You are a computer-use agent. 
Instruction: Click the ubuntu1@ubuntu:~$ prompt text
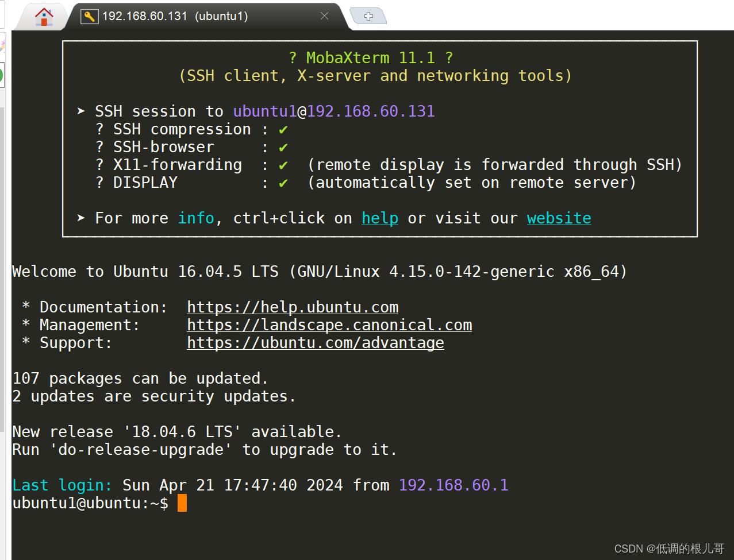tap(90, 503)
